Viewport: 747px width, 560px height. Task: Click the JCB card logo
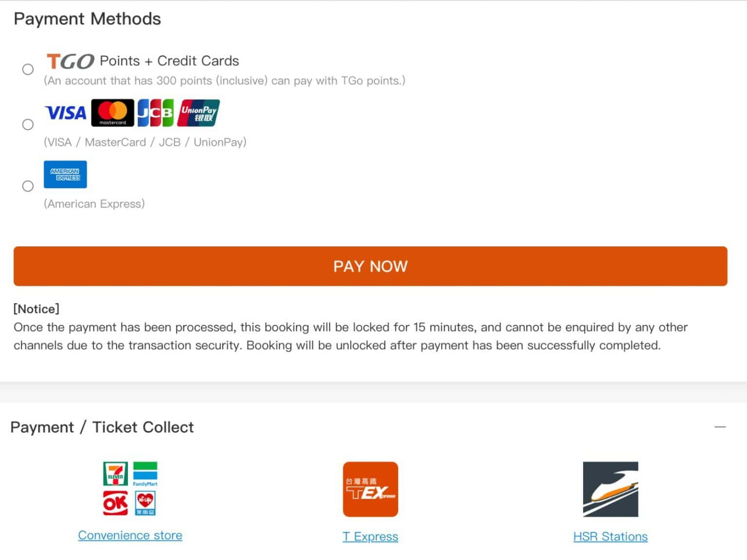point(156,113)
